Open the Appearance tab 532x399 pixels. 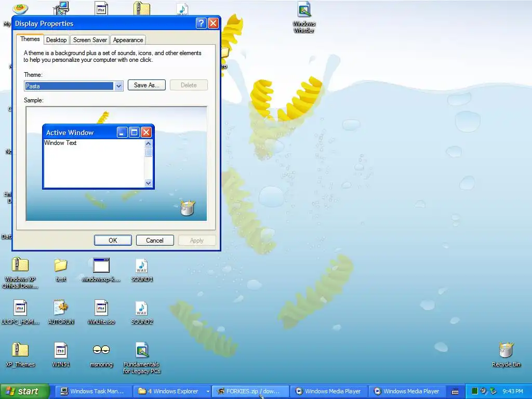click(128, 39)
